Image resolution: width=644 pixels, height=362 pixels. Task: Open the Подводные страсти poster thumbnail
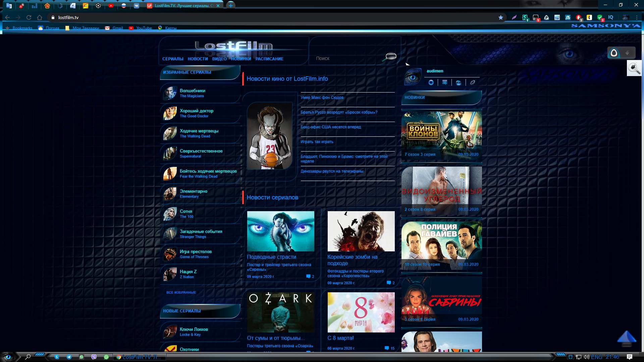coord(280,231)
